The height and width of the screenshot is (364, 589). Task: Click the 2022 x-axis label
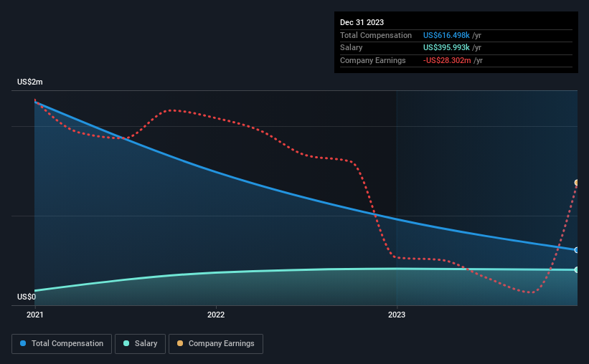(x=216, y=315)
